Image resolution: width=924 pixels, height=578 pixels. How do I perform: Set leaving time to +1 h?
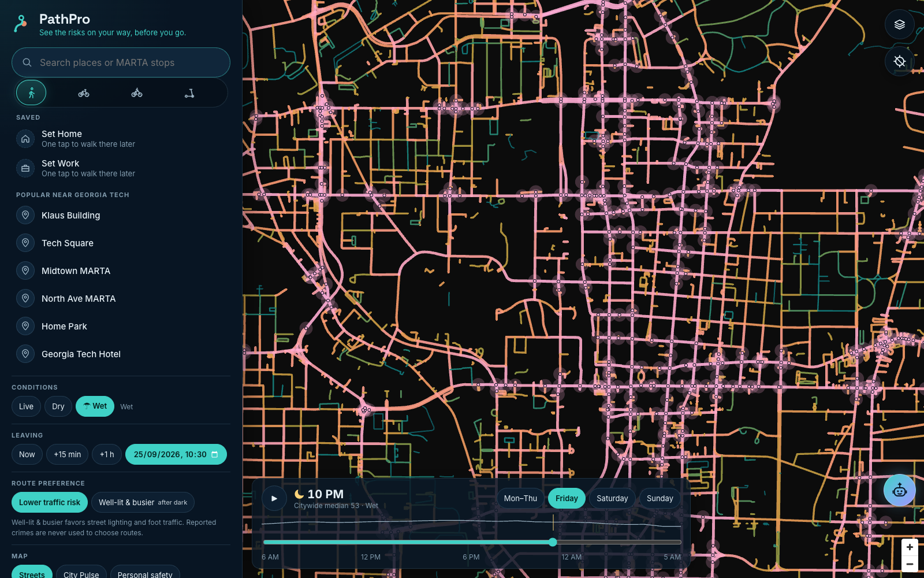click(x=107, y=454)
